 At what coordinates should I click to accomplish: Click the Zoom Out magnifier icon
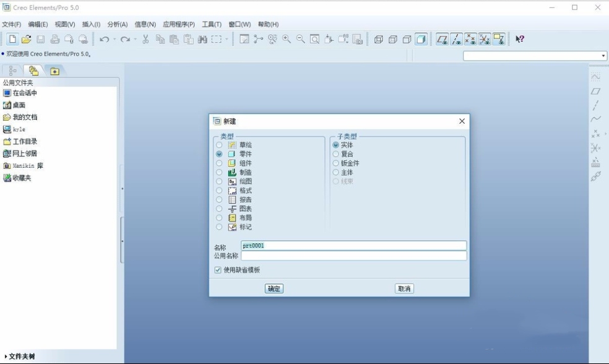coord(301,39)
